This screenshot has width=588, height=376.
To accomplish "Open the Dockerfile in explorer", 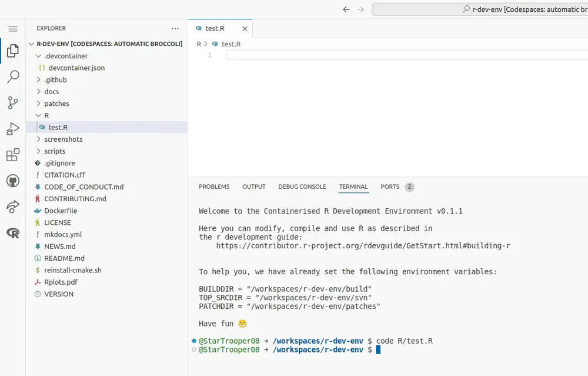I will point(61,211).
